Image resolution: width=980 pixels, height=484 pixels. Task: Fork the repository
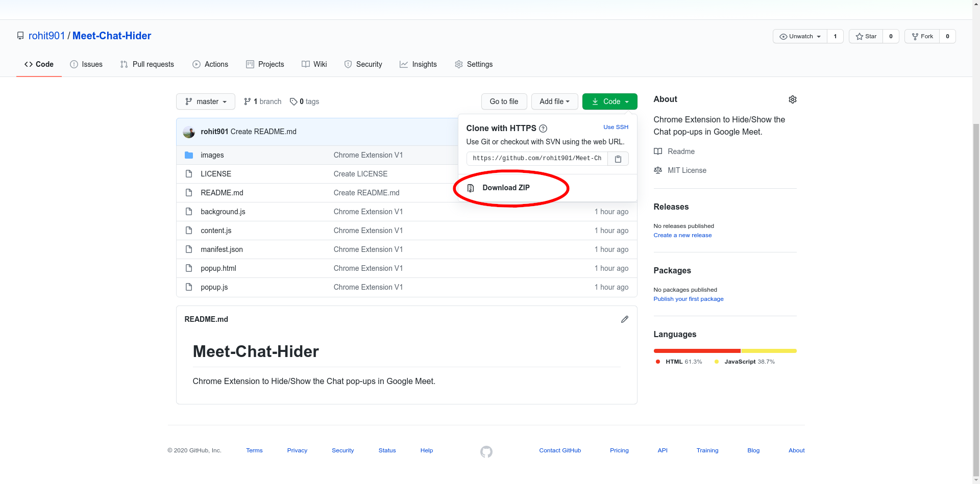click(922, 36)
